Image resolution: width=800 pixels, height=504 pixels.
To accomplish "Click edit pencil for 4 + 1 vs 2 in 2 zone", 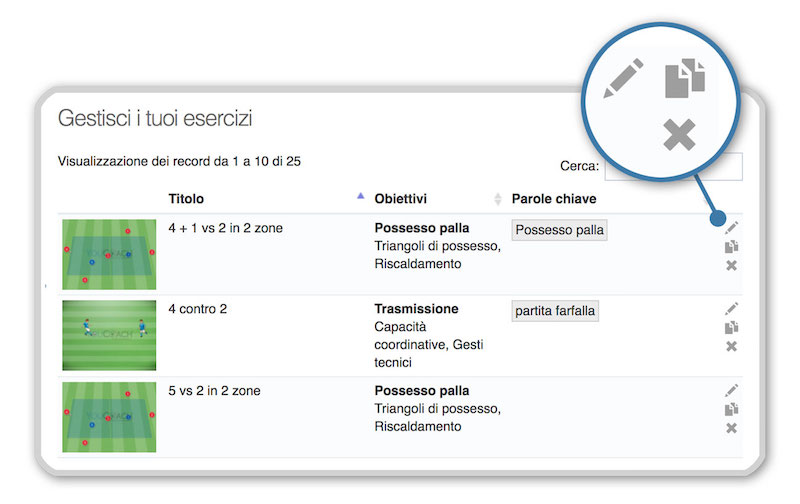I will click(x=731, y=228).
